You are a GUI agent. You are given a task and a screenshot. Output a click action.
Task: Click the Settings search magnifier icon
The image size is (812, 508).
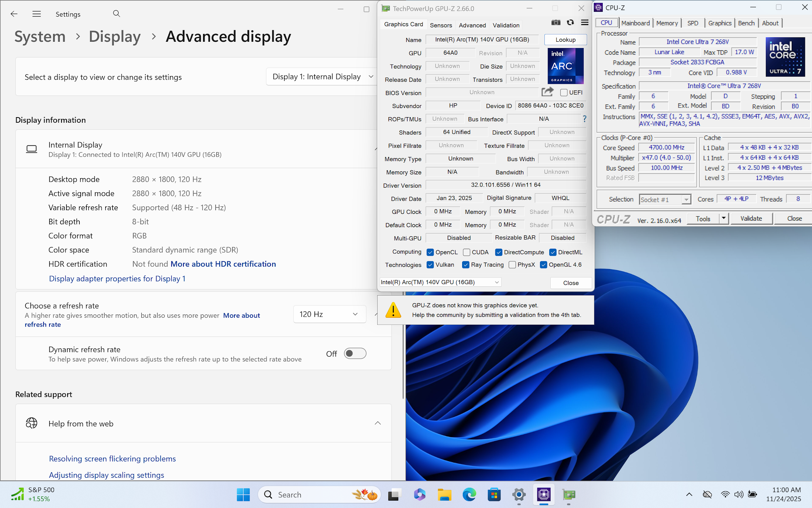click(x=117, y=14)
